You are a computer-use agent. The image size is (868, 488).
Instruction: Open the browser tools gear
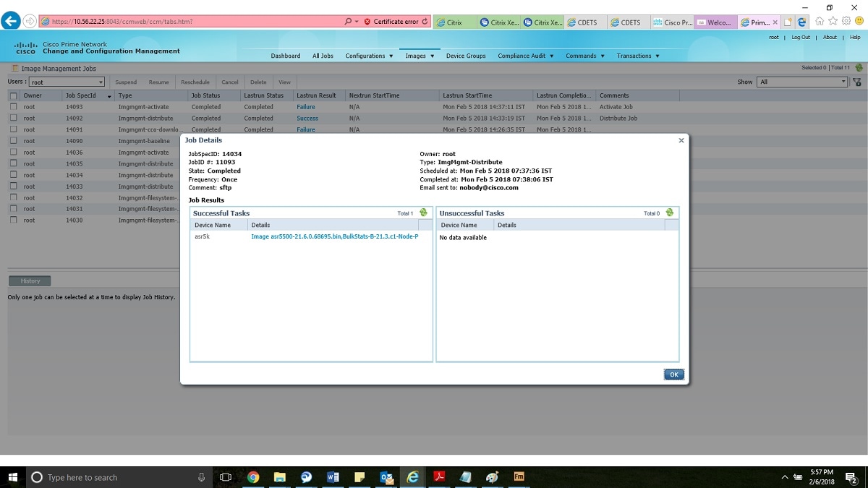coord(846,22)
